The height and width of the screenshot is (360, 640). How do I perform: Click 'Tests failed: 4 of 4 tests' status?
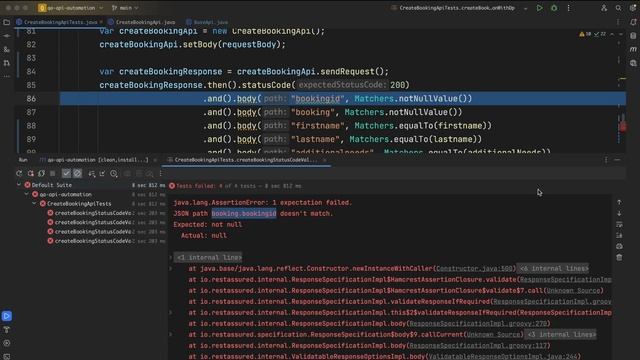click(235, 186)
